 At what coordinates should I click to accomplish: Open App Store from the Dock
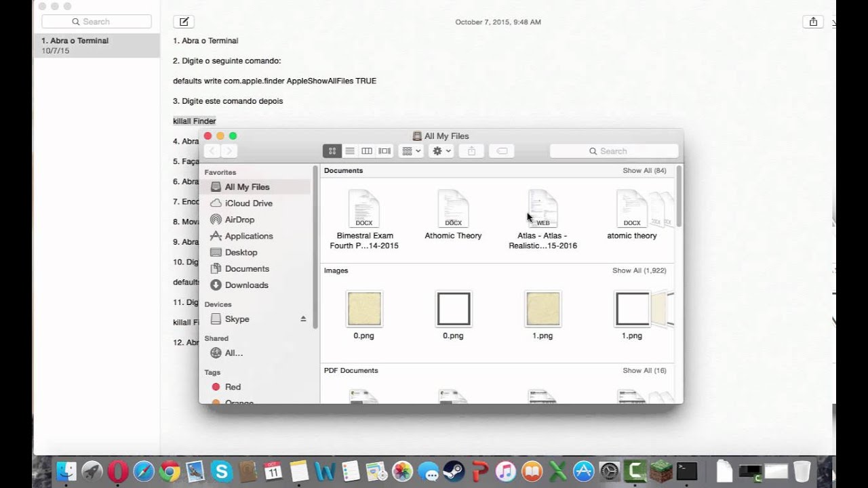583,471
